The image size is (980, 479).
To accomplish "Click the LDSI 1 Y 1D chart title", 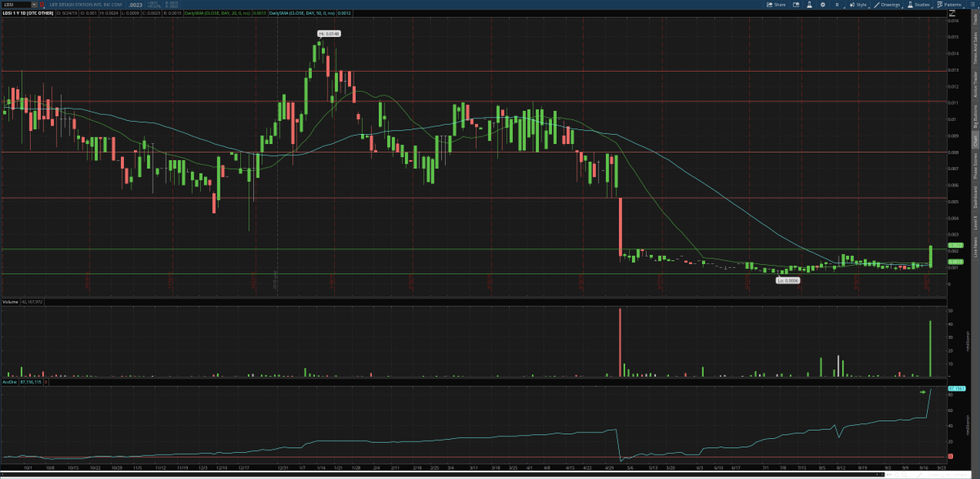I will [x=28, y=13].
